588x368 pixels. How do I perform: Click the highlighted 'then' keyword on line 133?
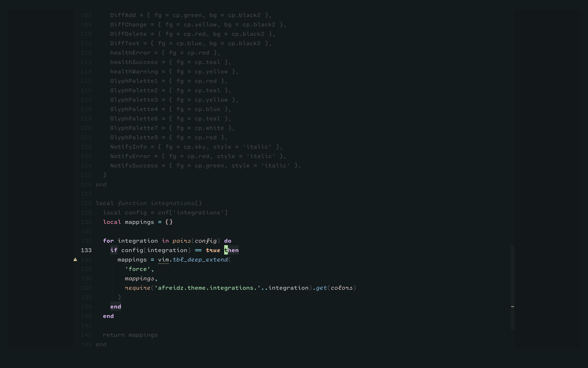[x=231, y=250]
